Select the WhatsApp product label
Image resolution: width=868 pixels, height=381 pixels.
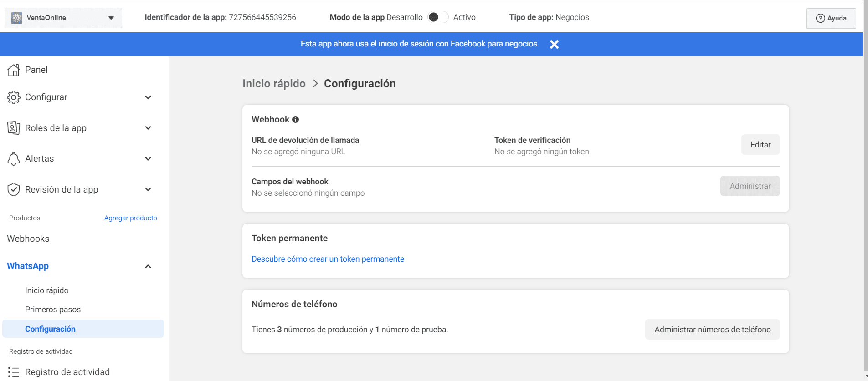(28, 266)
